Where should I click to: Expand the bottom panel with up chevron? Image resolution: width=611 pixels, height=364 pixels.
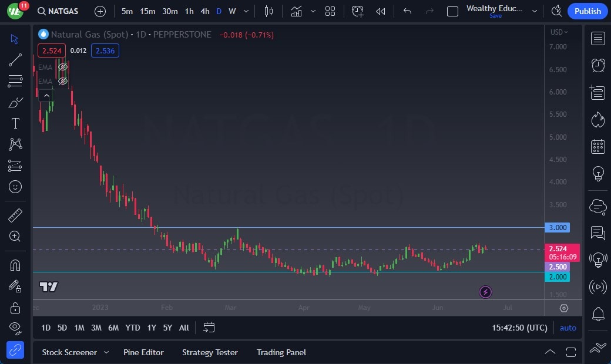click(550, 352)
